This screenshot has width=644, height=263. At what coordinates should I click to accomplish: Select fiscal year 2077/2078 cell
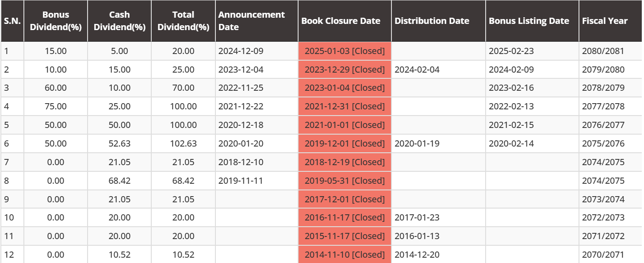click(x=603, y=106)
